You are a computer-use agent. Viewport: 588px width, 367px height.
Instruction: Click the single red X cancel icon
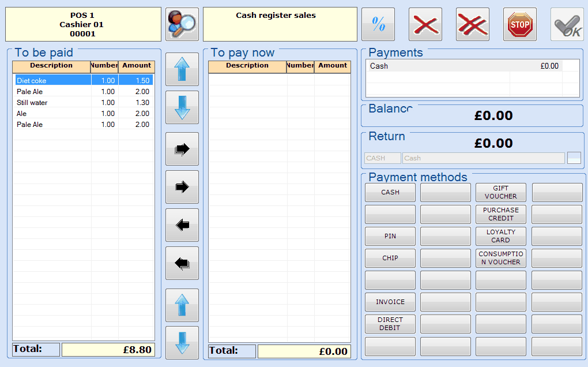click(x=425, y=24)
